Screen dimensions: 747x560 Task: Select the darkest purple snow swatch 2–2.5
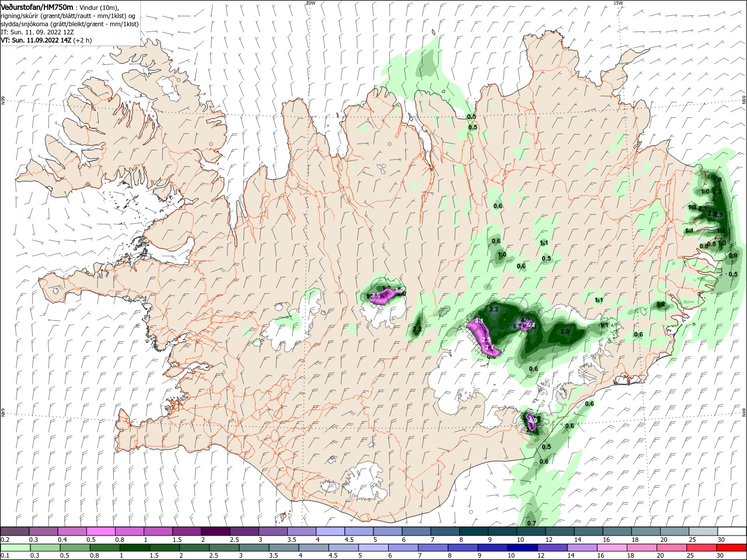coord(215,531)
